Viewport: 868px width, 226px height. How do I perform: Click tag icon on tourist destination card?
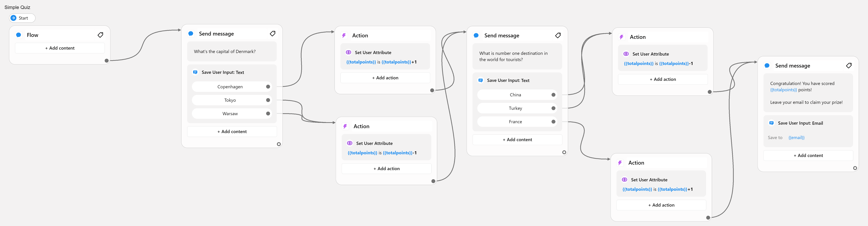[558, 35]
